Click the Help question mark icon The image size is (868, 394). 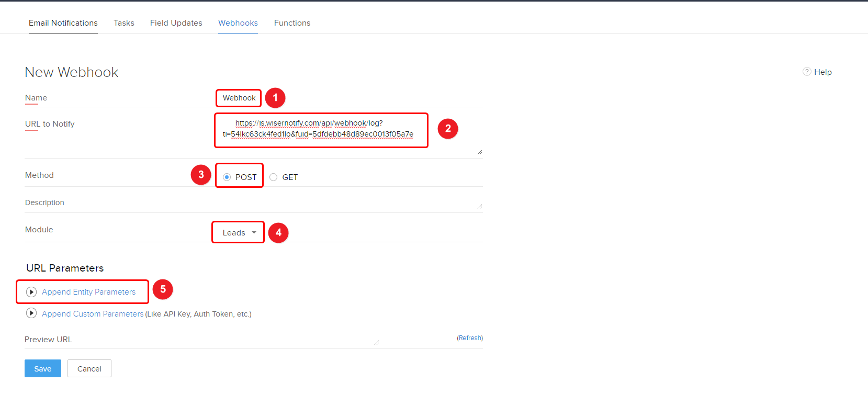(x=807, y=72)
